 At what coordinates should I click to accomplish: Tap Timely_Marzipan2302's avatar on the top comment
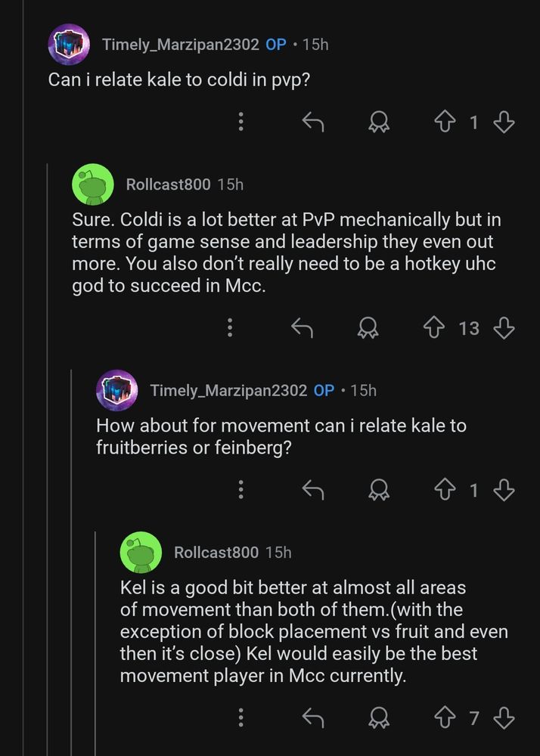pos(70,44)
